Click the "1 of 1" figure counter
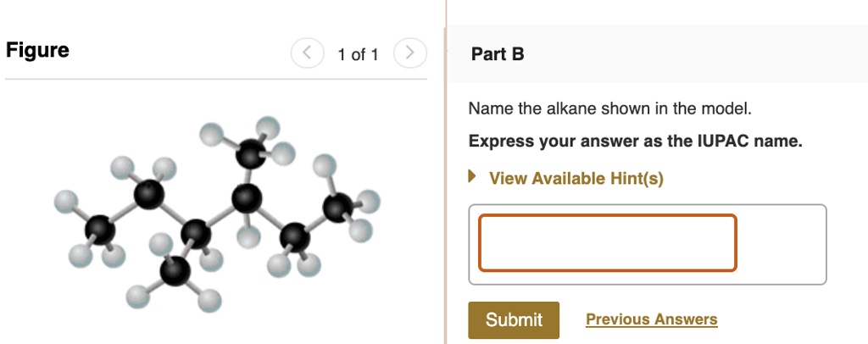Screen dimensions: 868x344 (358, 55)
